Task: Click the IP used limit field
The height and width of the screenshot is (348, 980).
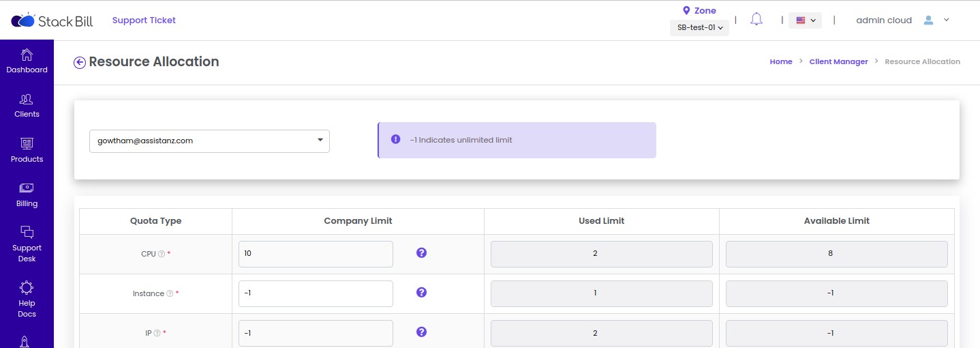Action: click(x=602, y=333)
